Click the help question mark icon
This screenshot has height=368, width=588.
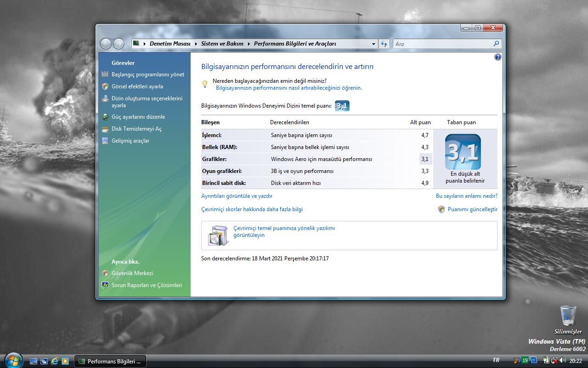click(498, 57)
